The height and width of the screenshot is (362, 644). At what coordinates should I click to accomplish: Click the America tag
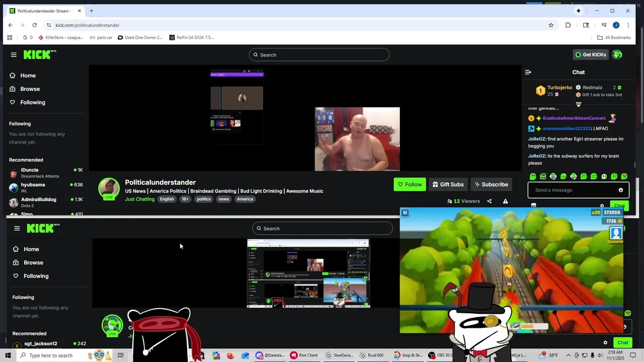tap(245, 199)
